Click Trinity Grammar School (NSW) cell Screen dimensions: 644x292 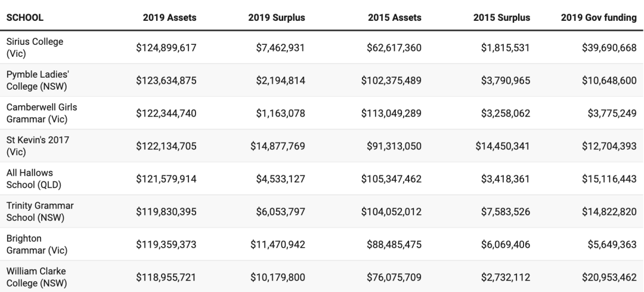pyautogui.click(x=40, y=212)
